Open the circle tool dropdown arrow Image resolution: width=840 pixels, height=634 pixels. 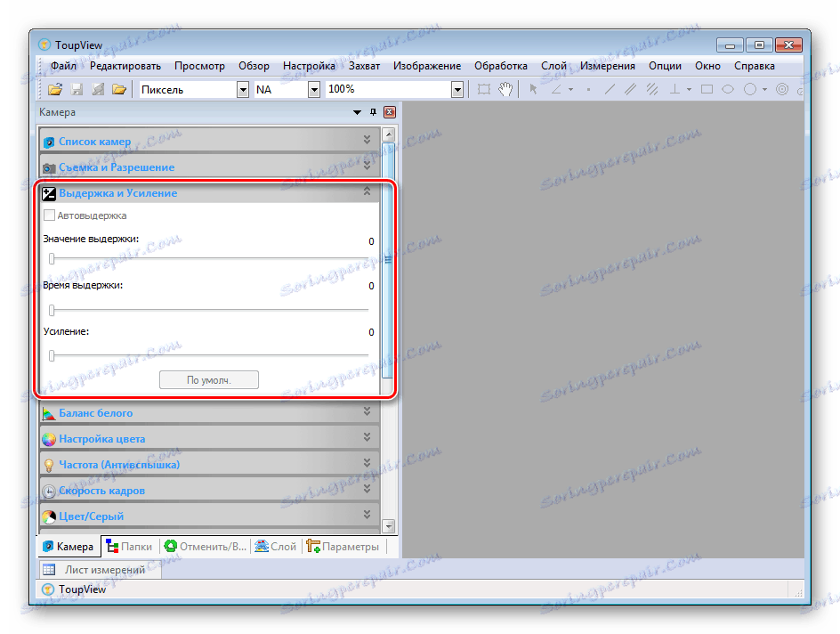pos(764,90)
